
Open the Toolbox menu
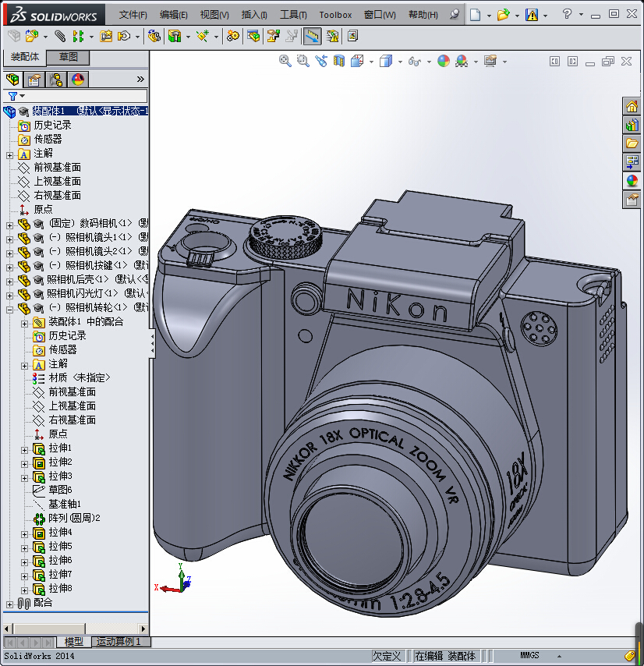tap(335, 15)
